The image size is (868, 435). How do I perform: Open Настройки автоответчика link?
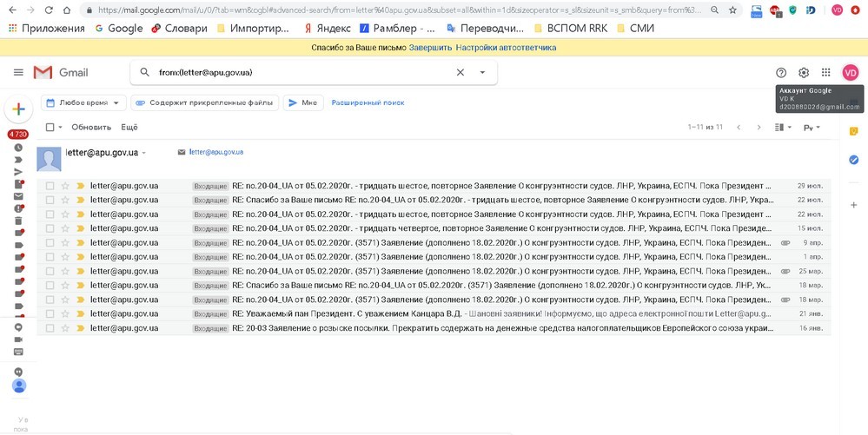tap(506, 48)
